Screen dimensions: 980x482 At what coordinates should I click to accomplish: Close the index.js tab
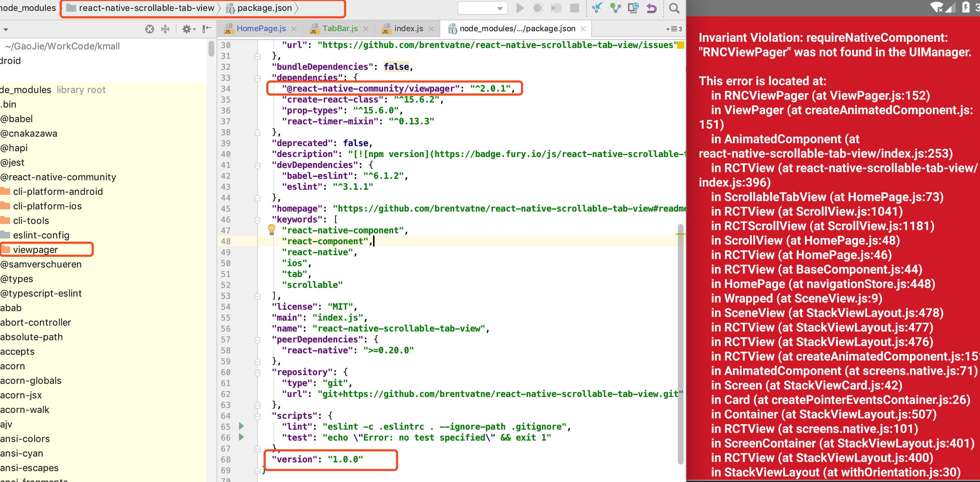[431, 29]
